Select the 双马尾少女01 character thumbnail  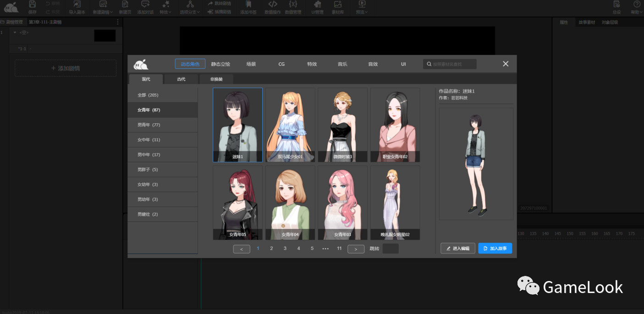tap(290, 125)
